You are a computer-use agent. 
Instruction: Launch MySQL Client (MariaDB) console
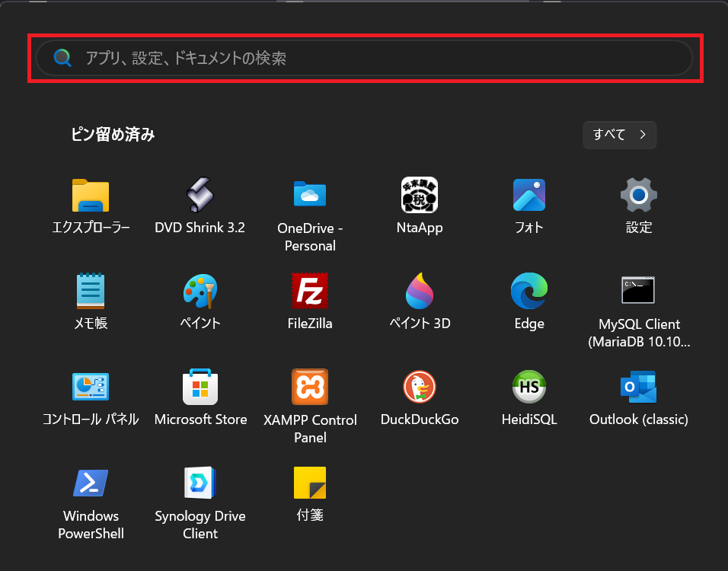(638, 290)
